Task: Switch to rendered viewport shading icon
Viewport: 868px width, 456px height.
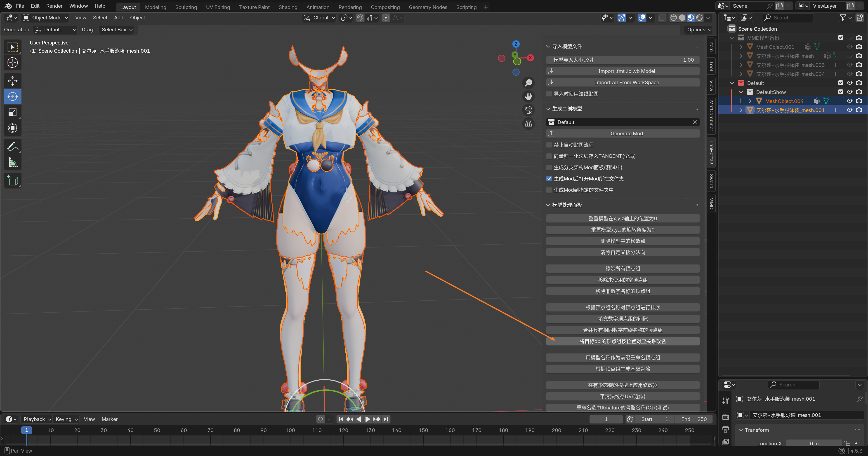Action: click(x=700, y=18)
